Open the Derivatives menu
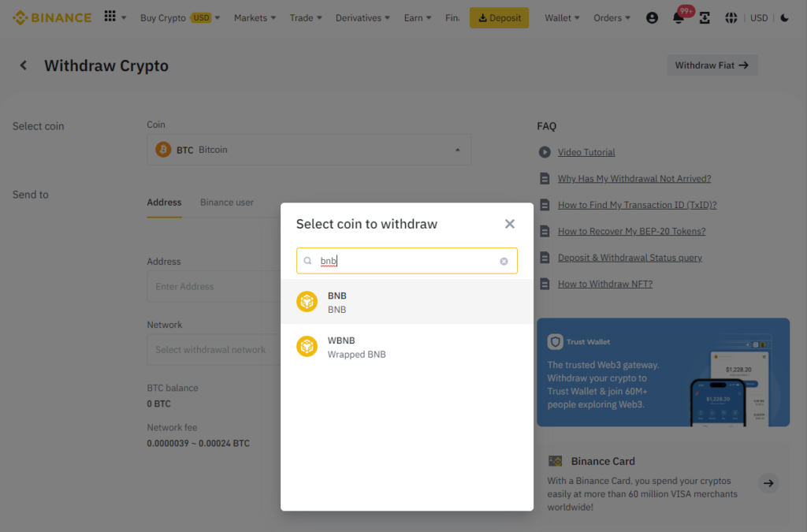Image resolution: width=807 pixels, height=532 pixels. 363,18
